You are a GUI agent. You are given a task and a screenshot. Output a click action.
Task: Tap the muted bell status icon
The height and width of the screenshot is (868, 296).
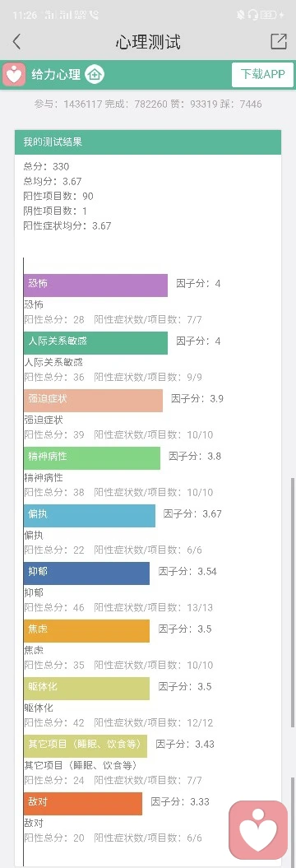pyautogui.click(x=240, y=15)
